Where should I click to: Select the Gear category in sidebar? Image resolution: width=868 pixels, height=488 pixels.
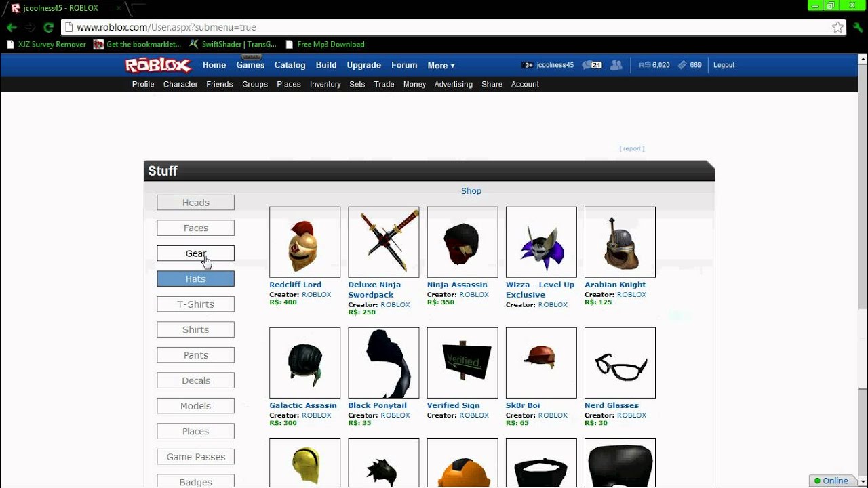(x=195, y=253)
